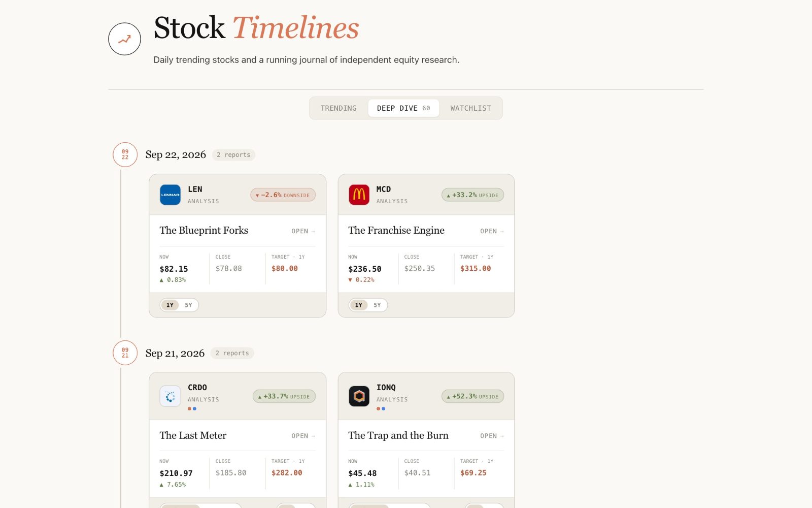Viewport: 812px width, 508px height.
Task: Open The Trap and the Burn report
Action: [x=492, y=436]
